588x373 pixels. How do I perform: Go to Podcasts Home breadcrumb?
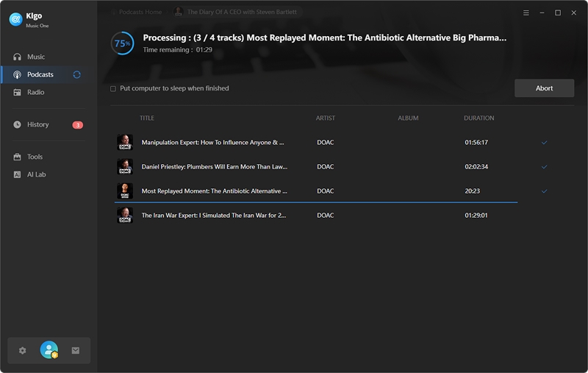140,12
